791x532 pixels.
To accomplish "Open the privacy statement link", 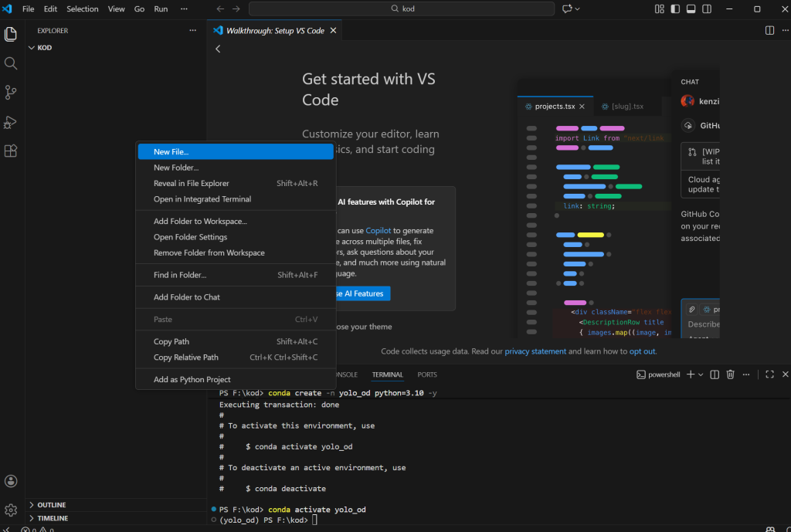I will (x=535, y=351).
